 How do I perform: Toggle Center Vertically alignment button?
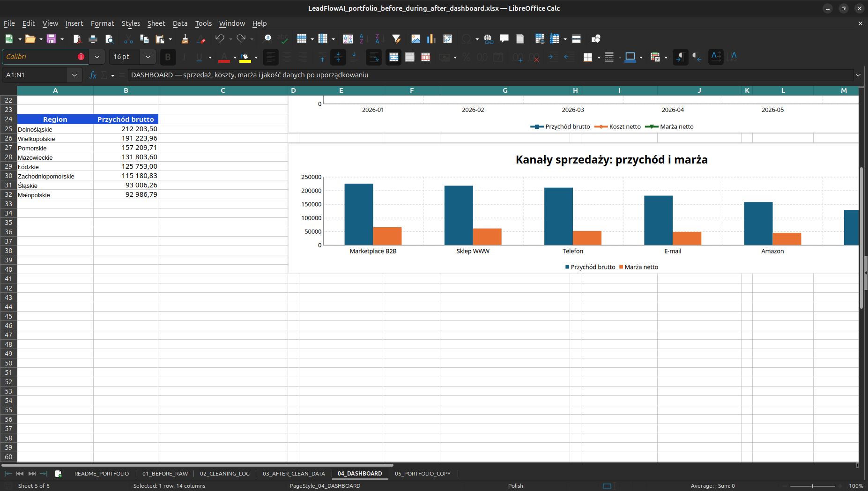coord(338,57)
